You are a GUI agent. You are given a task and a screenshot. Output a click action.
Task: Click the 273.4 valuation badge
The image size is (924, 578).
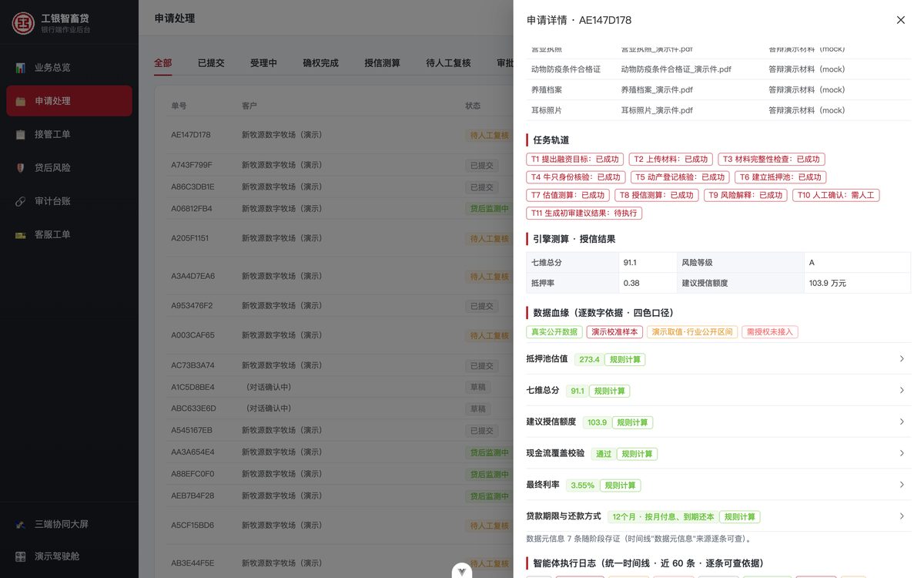pyautogui.click(x=589, y=360)
